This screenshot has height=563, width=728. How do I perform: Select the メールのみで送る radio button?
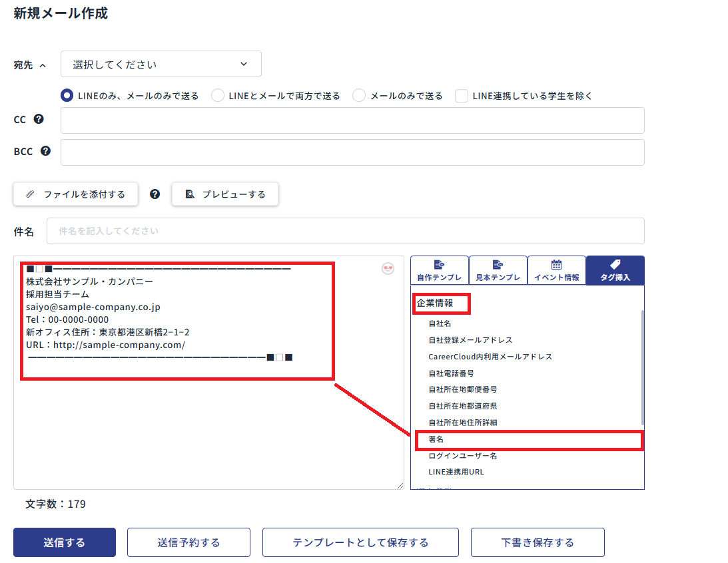coord(359,95)
